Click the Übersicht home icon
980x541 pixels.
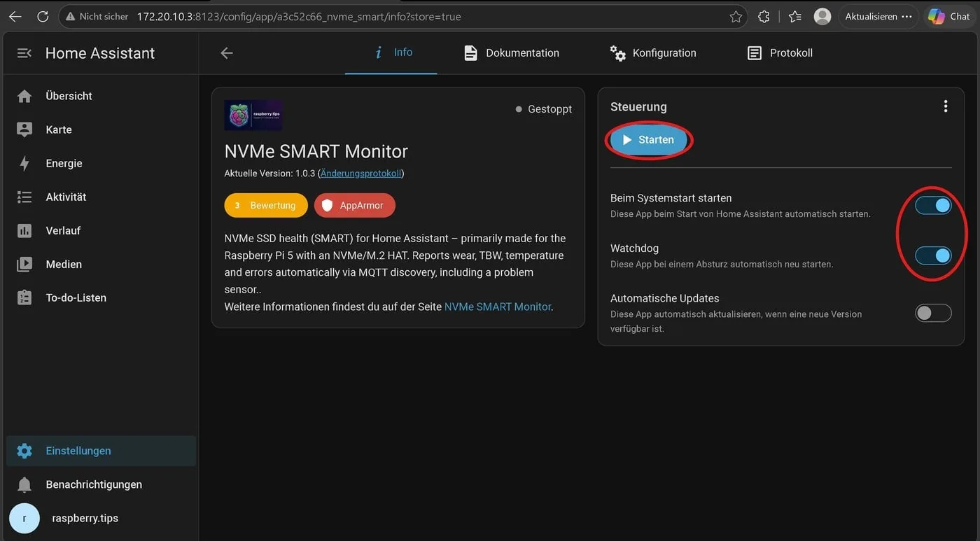tap(24, 96)
